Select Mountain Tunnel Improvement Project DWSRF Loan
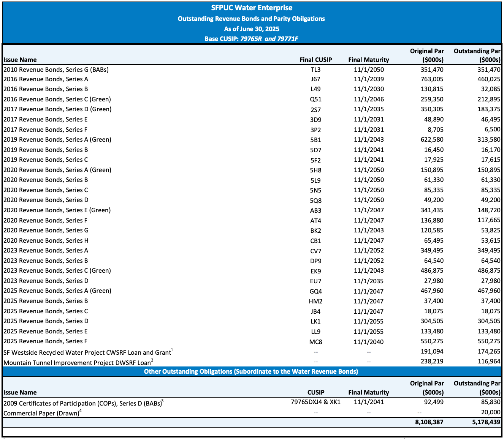The height and width of the screenshot is (439, 504). pyautogui.click(x=78, y=362)
